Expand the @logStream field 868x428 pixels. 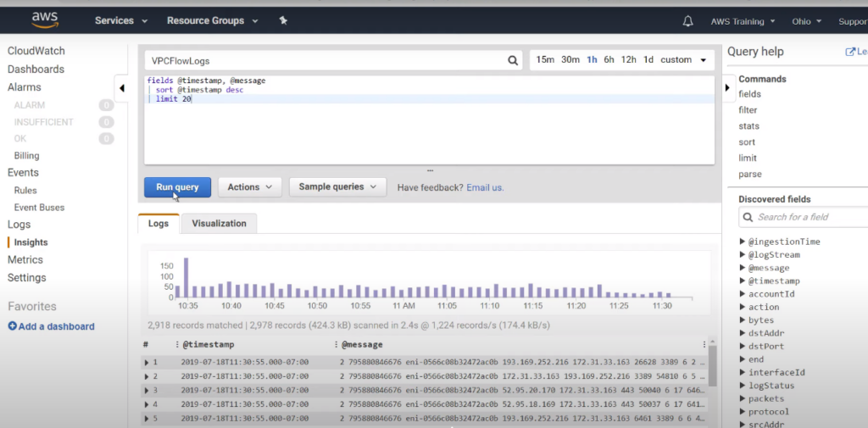coord(743,255)
